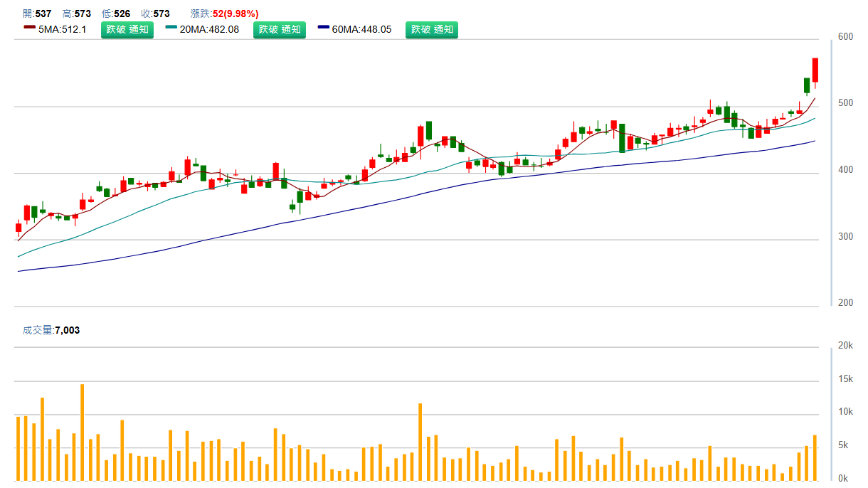This screenshot has height=488, width=868.
Task: Click the teal 20MA legend swatch
Action: [171, 28]
